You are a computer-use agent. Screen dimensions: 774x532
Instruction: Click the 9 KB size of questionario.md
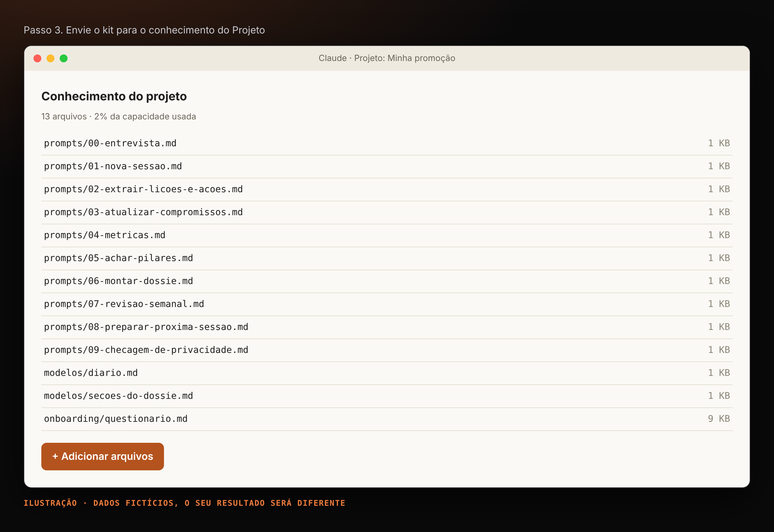(719, 419)
